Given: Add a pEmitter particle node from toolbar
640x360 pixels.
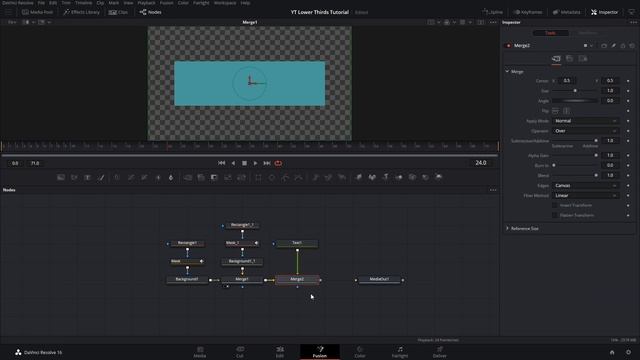Looking at the screenshot, I should tap(315, 177).
